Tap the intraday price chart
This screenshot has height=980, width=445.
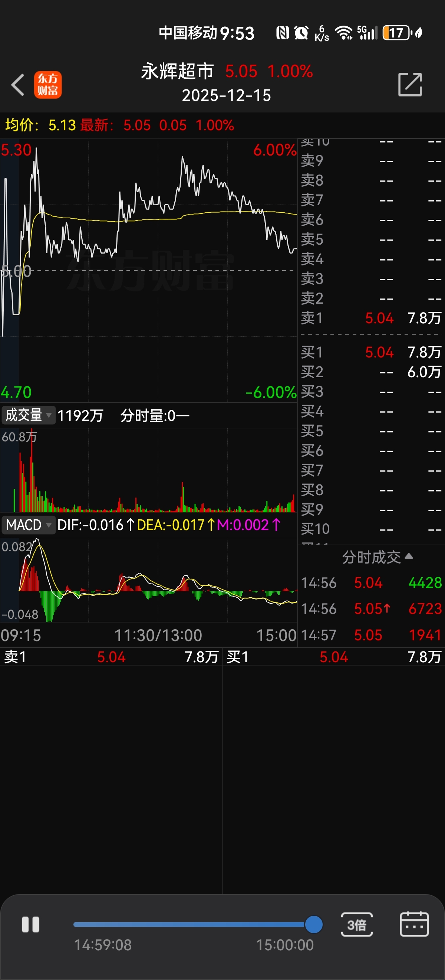coord(149,270)
